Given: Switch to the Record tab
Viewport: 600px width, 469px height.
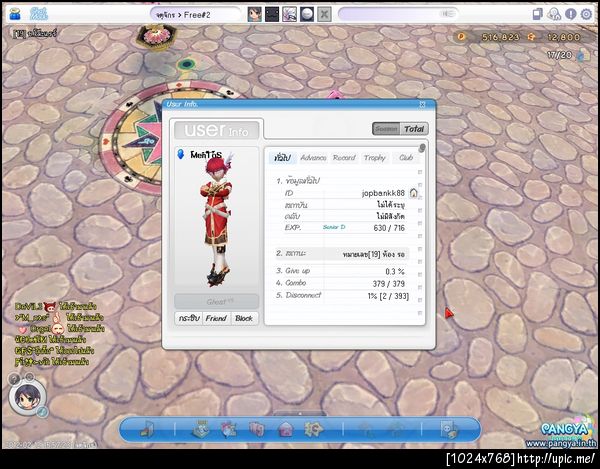Looking at the screenshot, I should [344, 158].
